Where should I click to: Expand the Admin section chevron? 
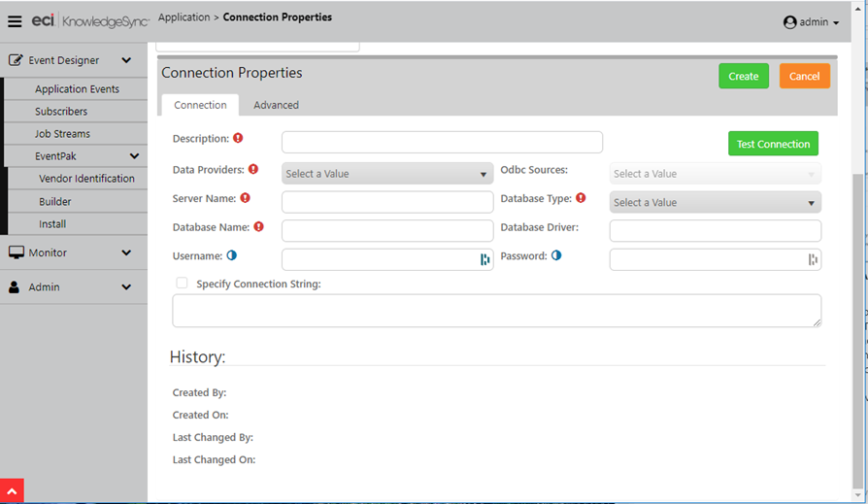[126, 286]
